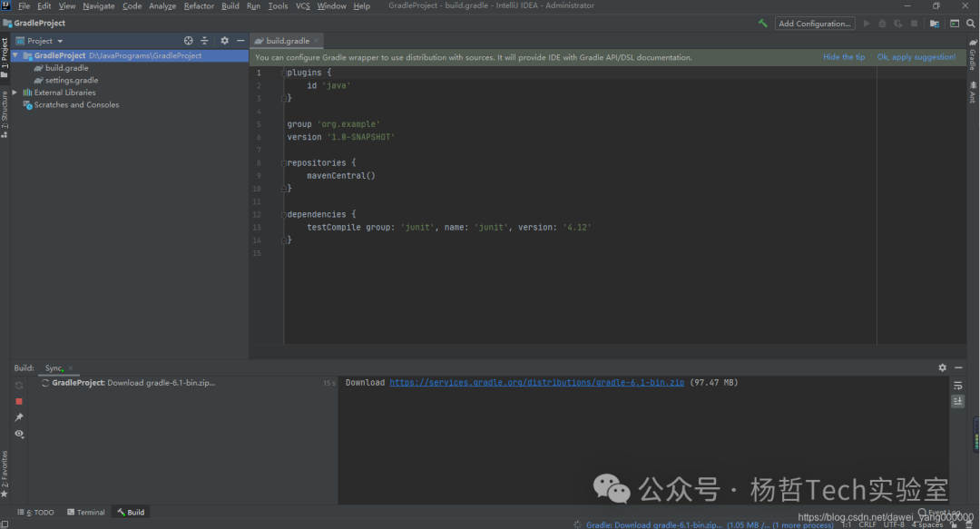The height and width of the screenshot is (529, 980).
Task: Select the settings.gradle file in project tree
Action: [x=72, y=80]
